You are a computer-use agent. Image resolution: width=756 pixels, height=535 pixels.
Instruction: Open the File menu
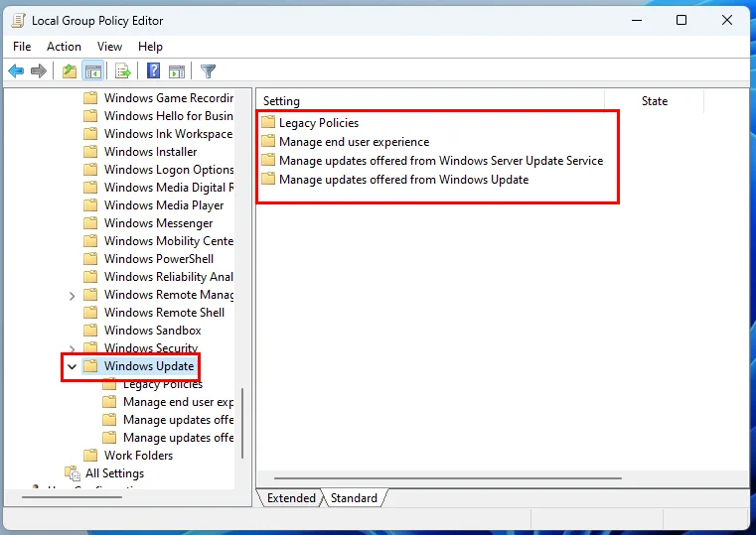pyautogui.click(x=22, y=47)
